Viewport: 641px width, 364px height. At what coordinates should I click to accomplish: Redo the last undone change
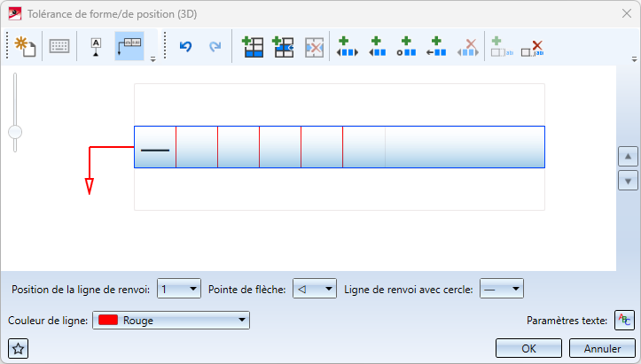pyautogui.click(x=215, y=47)
